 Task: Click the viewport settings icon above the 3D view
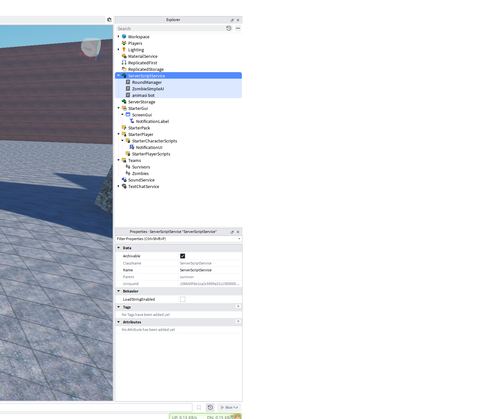109,20
